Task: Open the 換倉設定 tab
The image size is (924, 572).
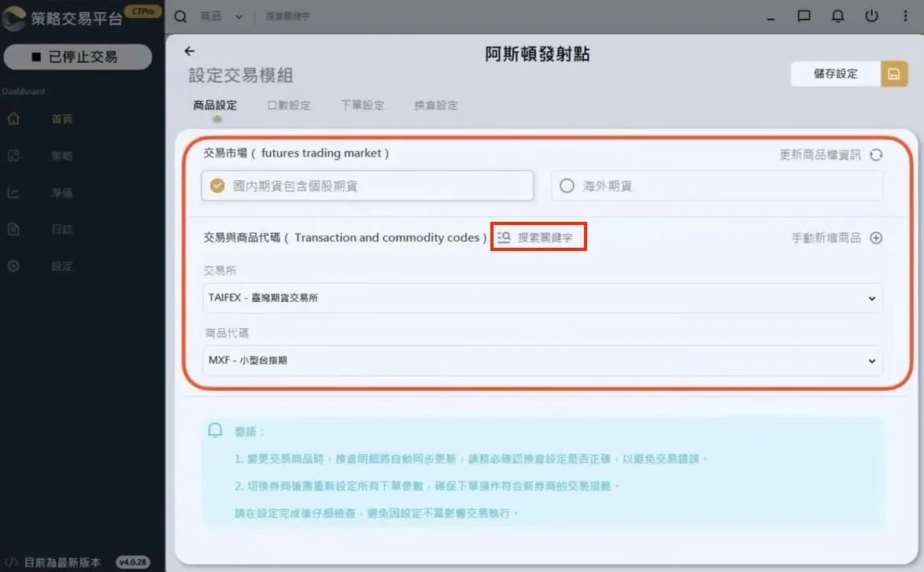Action: coord(435,104)
